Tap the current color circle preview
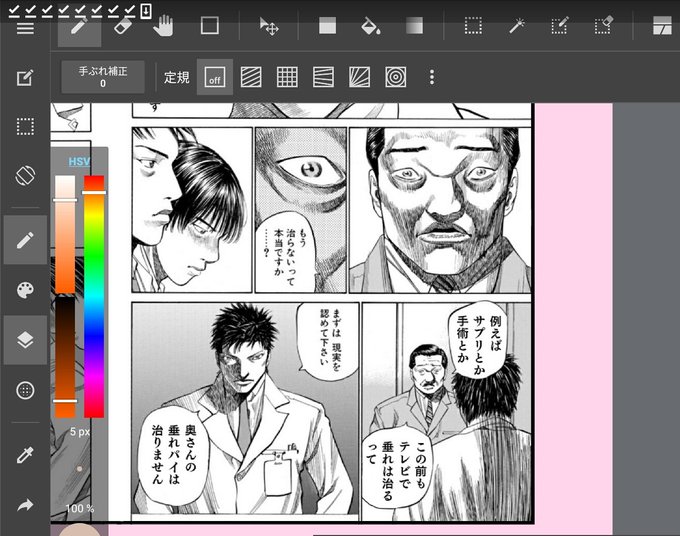This screenshot has width=680, height=536. 79,530
